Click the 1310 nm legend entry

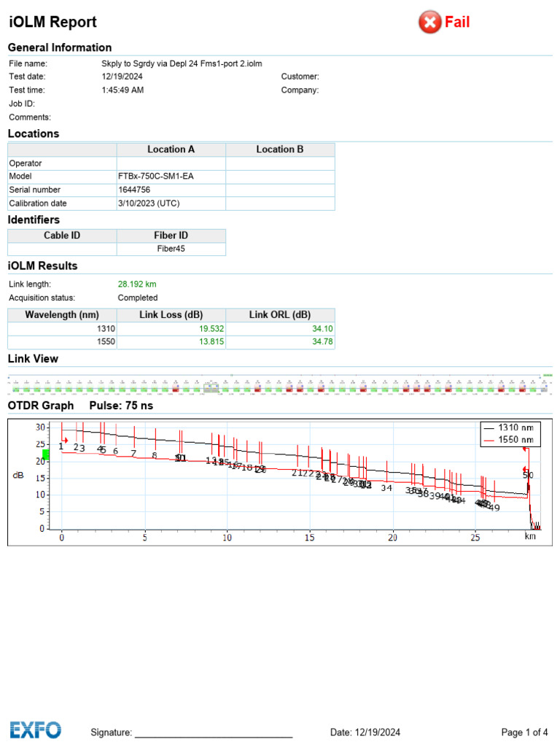click(x=510, y=427)
